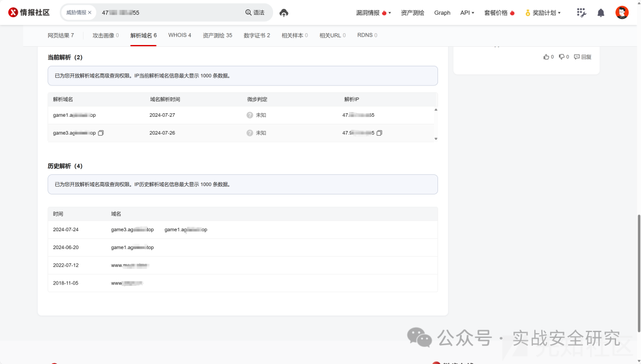The height and width of the screenshot is (364, 641).
Task: Click game1 domain in 2024-06-20 history row
Action: click(132, 248)
